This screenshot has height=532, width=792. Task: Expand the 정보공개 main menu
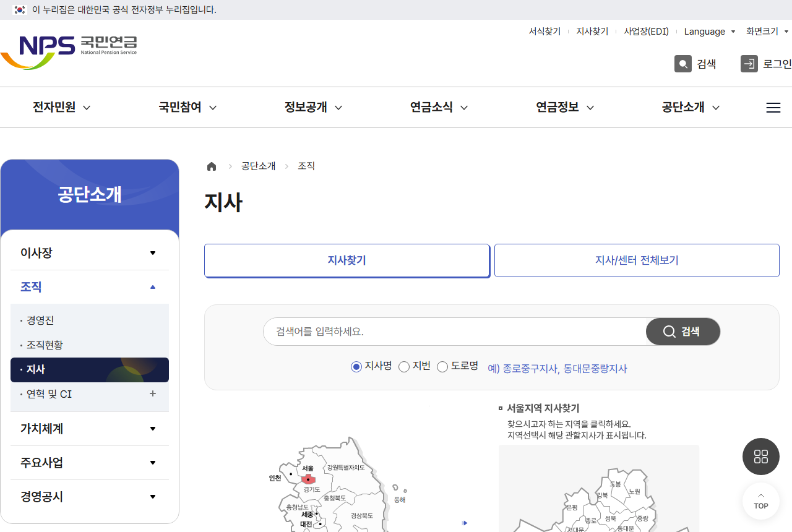click(313, 108)
